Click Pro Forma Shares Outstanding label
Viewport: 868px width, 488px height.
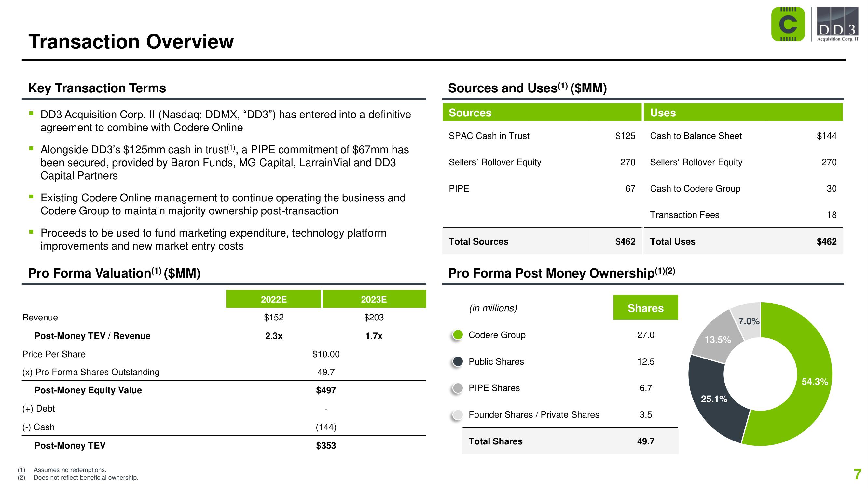click(91, 372)
